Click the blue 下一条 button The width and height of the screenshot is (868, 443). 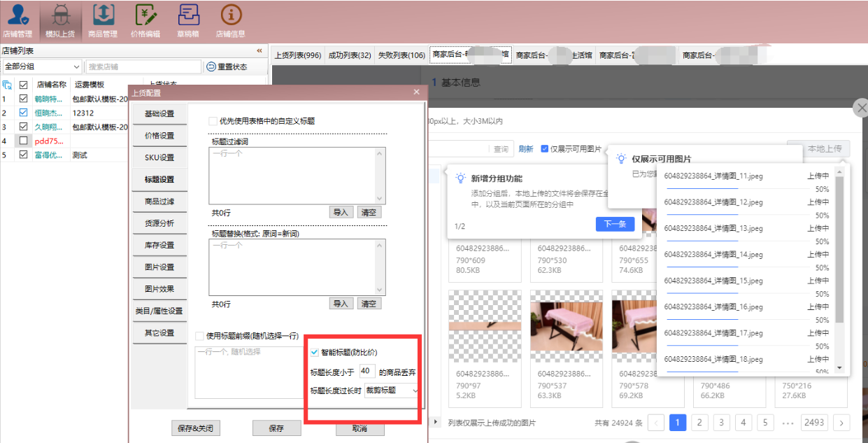(615, 224)
